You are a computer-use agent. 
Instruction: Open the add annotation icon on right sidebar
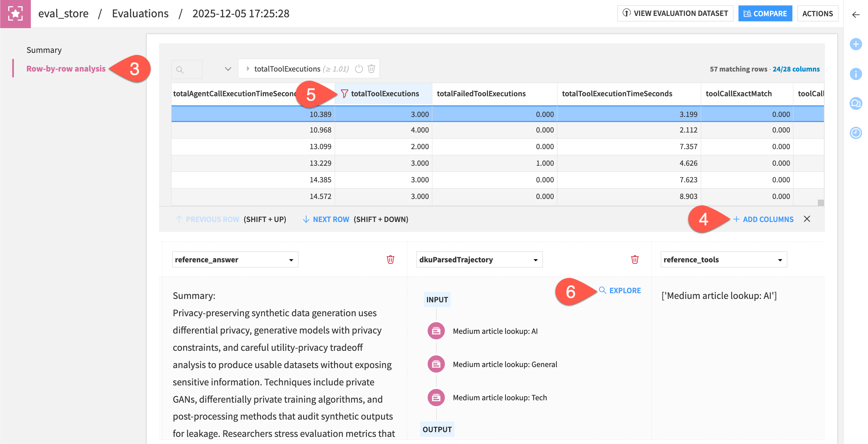[x=856, y=44]
